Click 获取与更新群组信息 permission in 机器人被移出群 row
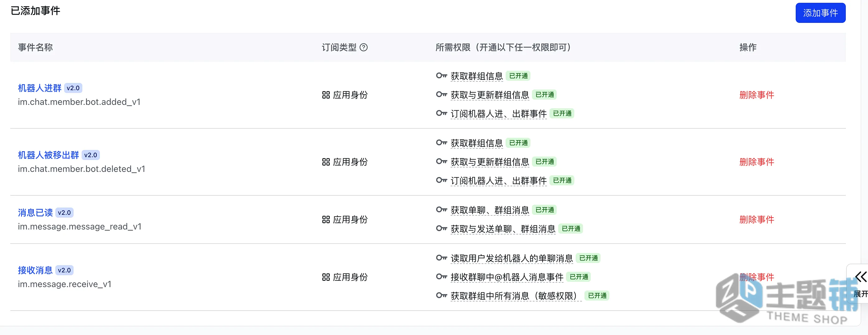 tap(490, 162)
